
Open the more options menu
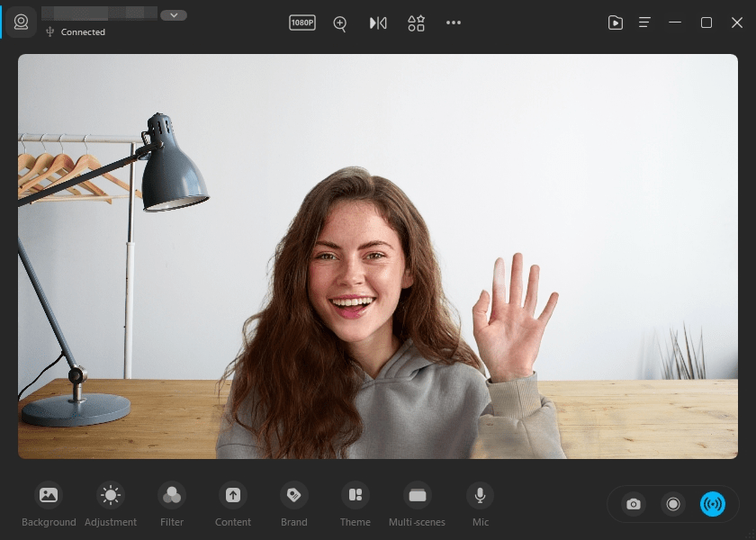454,22
